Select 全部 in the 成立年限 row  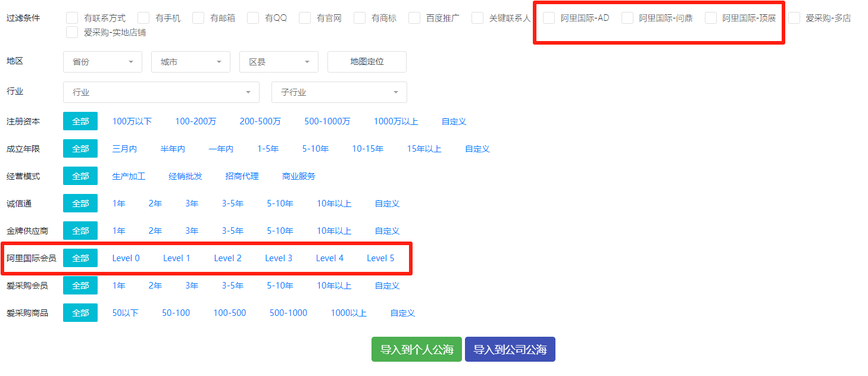click(80, 149)
